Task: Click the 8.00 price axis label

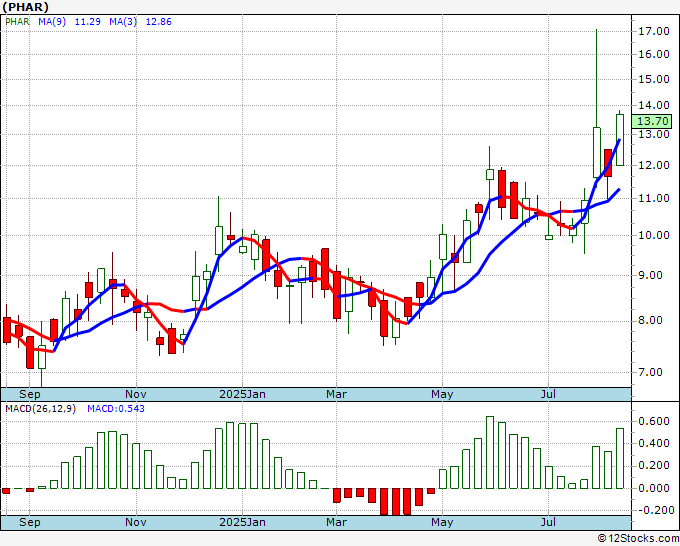Action: coord(650,320)
